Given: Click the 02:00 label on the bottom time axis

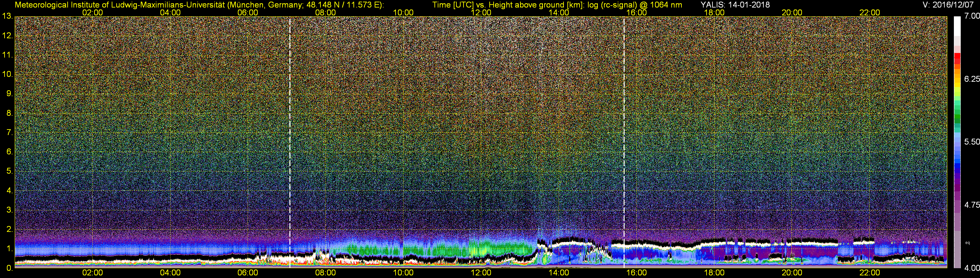Looking at the screenshot, I should point(92,273).
